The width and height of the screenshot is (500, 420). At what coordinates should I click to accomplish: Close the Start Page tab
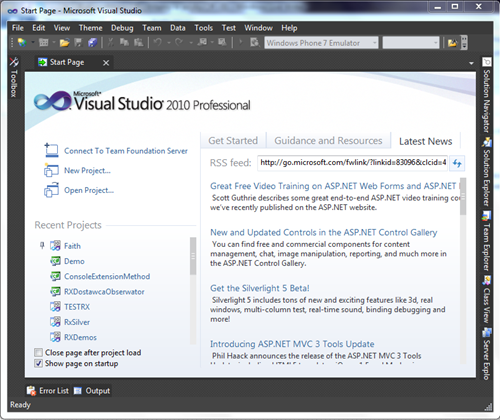click(106, 63)
